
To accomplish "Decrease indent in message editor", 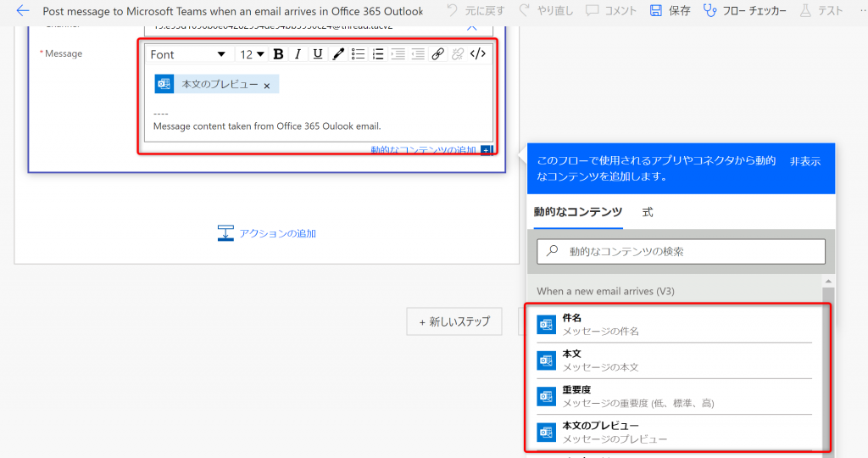I will 418,54.
